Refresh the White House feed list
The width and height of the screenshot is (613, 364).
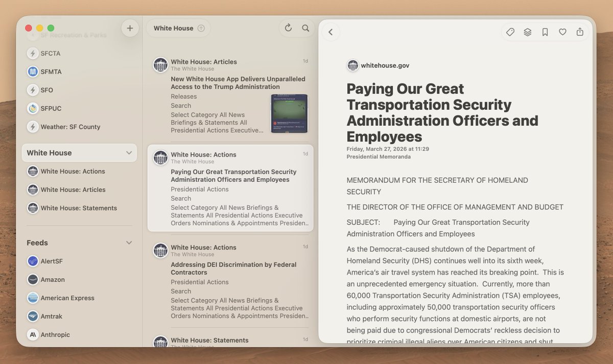[x=288, y=28]
